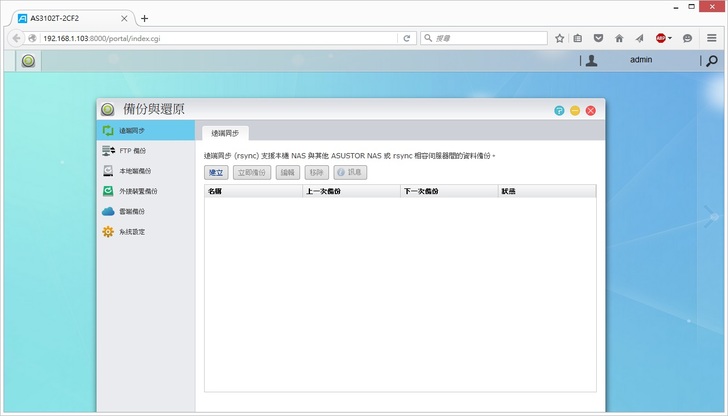
Task: Select the 遠端同步 tab
Action: click(x=225, y=132)
